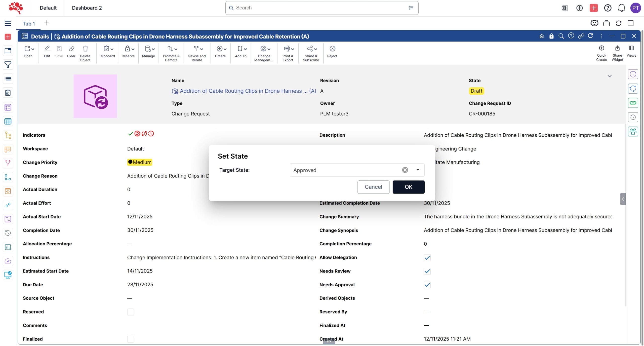Click the home icon in details header
The width and height of the screenshot is (644, 346).
tap(542, 36)
